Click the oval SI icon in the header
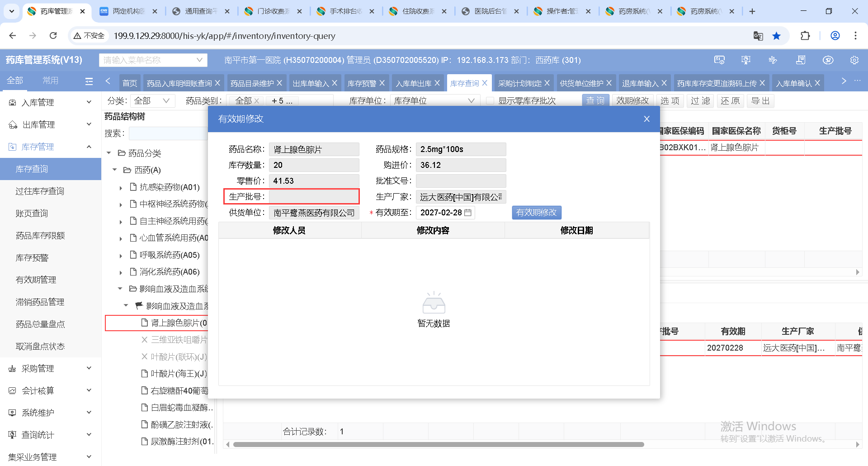The image size is (868, 466). point(828,60)
